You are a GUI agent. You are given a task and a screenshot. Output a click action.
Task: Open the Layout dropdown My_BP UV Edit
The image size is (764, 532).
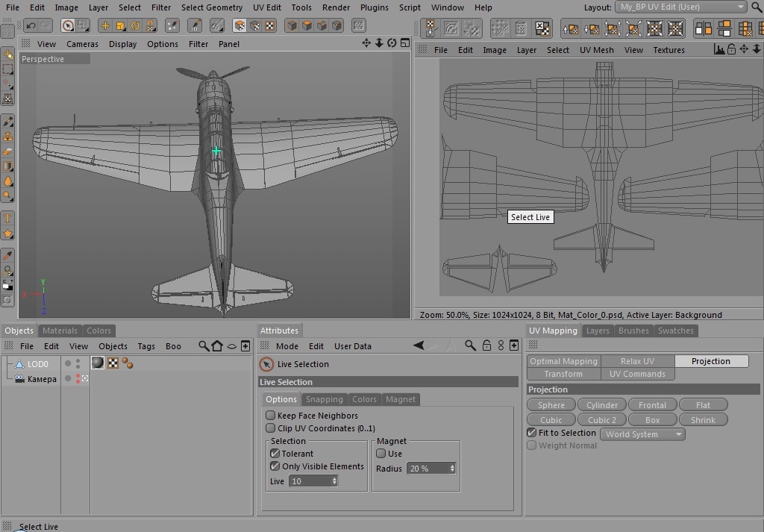click(x=682, y=7)
